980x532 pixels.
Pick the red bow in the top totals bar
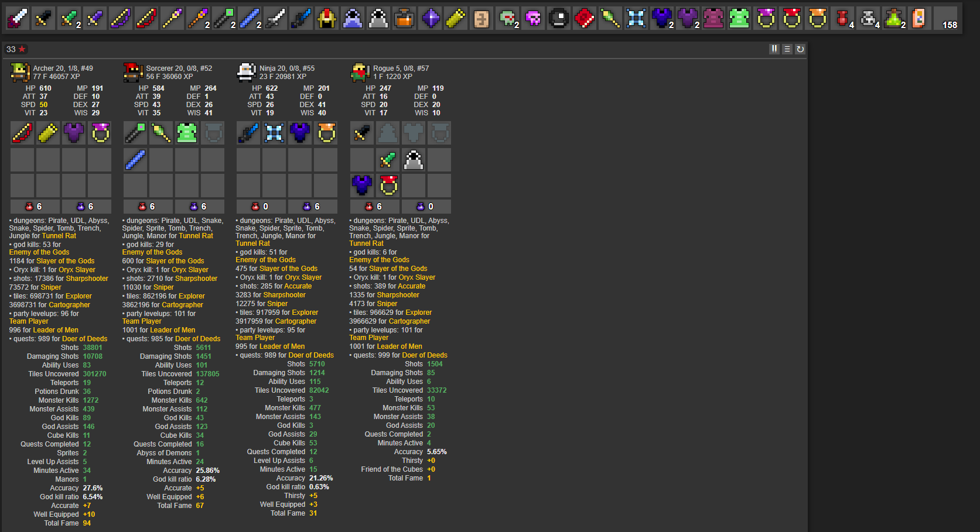pyautogui.click(x=146, y=19)
